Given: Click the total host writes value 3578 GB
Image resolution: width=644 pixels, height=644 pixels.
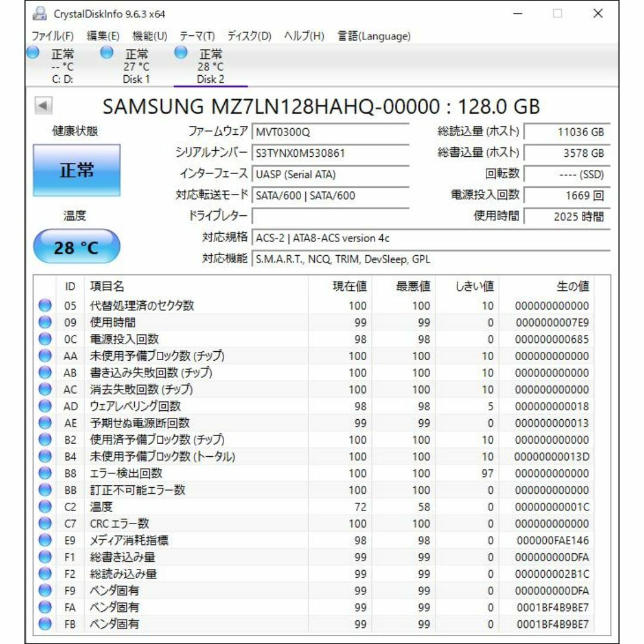Looking at the screenshot, I should tap(567, 153).
